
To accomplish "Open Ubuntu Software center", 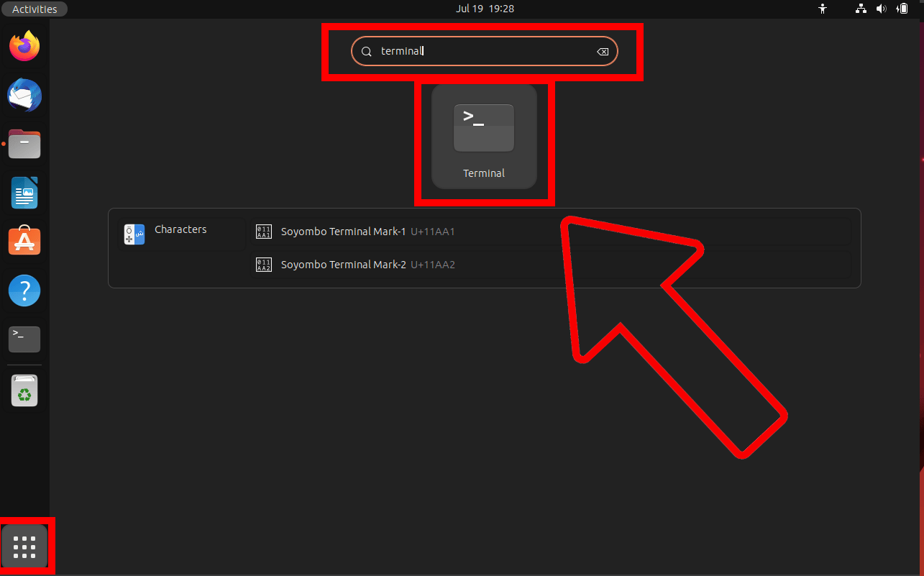I will pos(24,241).
